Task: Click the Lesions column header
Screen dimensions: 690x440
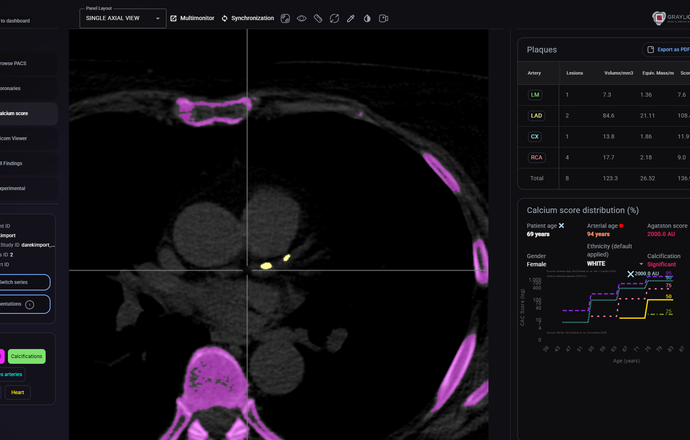Action: coord(575,73)
